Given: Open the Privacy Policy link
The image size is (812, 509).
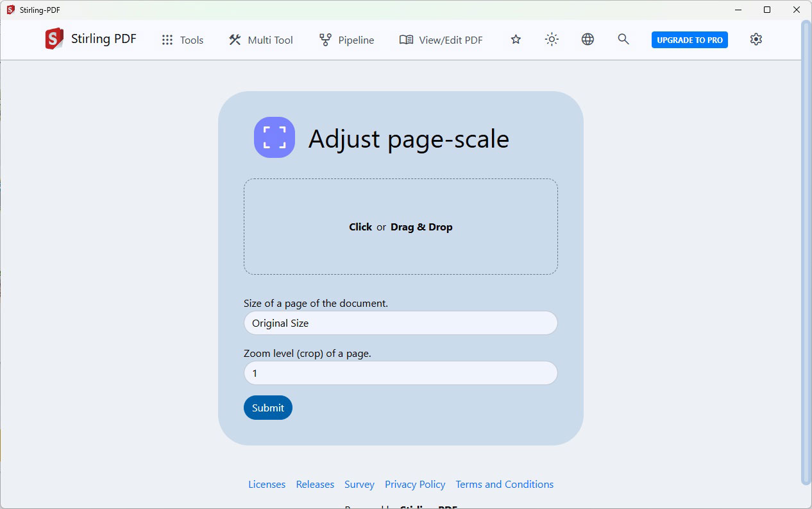Looking at the screenshot, I should 415,484.
